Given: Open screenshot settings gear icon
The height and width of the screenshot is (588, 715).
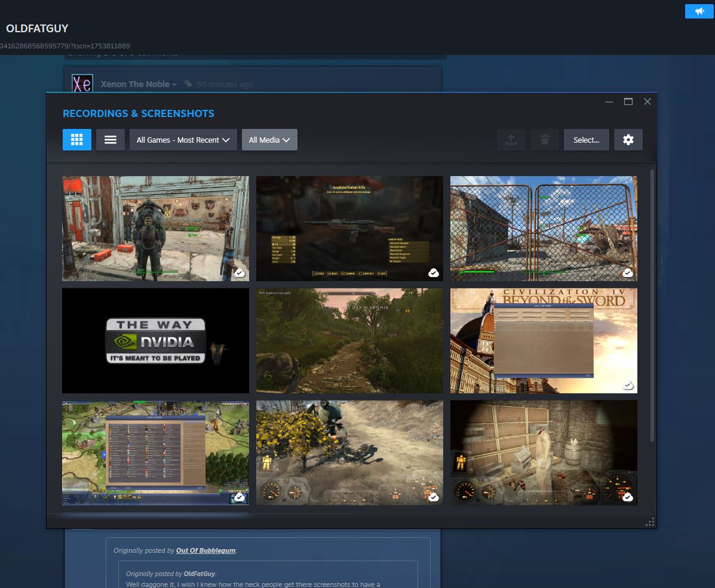Looking at the screenshot, I should (628, 140).
